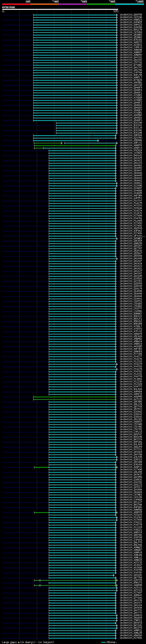Select hit label UniRef100_B4FL55

click(x=131, y=75)
